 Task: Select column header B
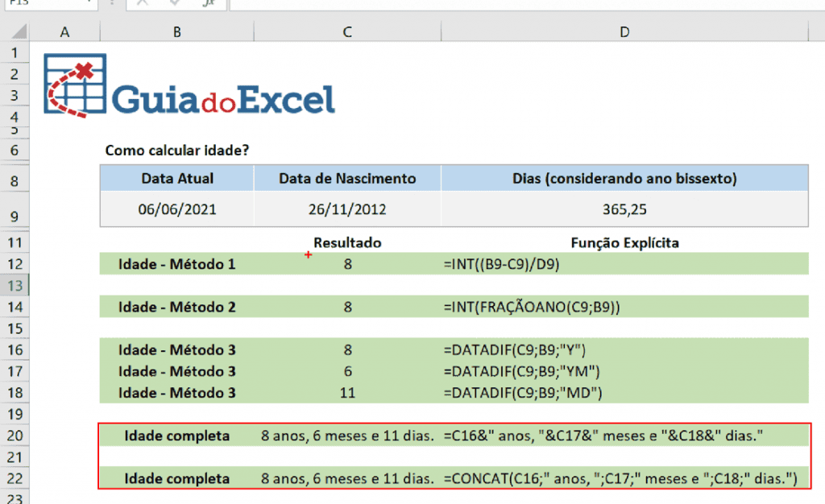click(x=176, y=31)
